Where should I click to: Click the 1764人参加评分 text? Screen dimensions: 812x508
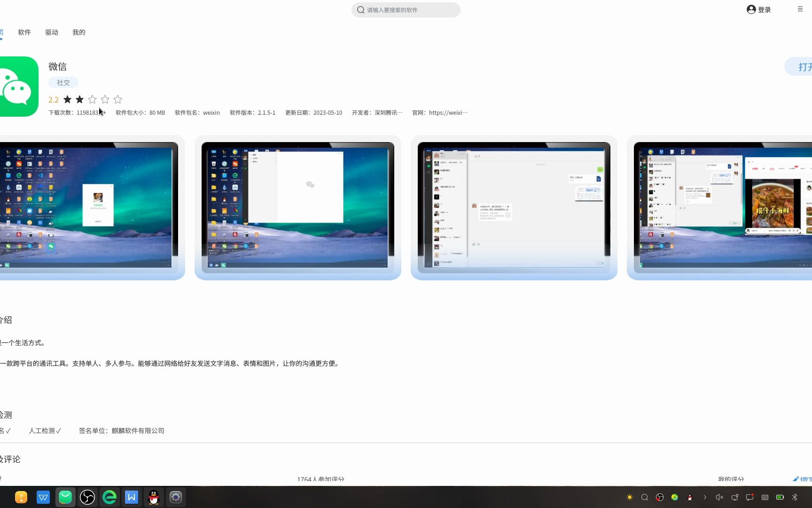tap(321, 479)
